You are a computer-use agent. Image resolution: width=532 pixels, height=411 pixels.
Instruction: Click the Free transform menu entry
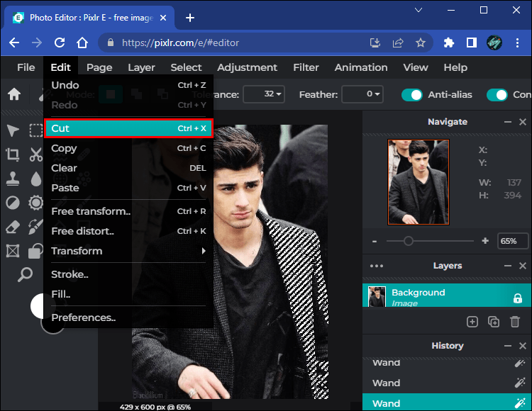(x=128, y=211)
